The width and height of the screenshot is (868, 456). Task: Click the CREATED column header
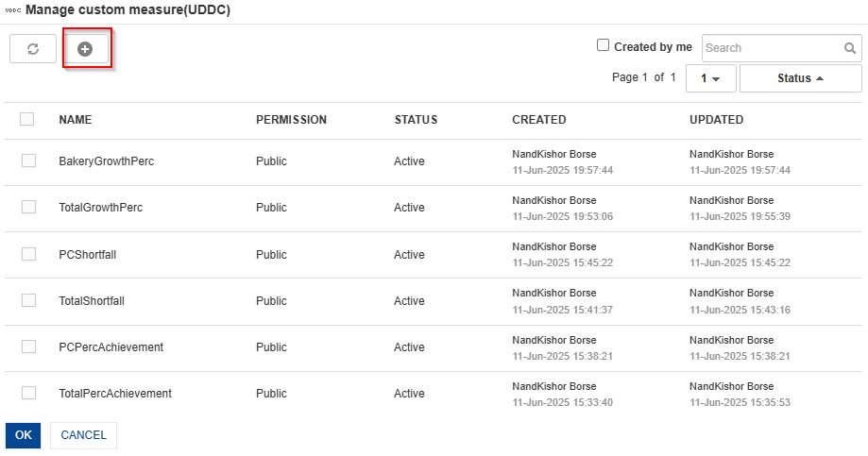click(539, 120)
